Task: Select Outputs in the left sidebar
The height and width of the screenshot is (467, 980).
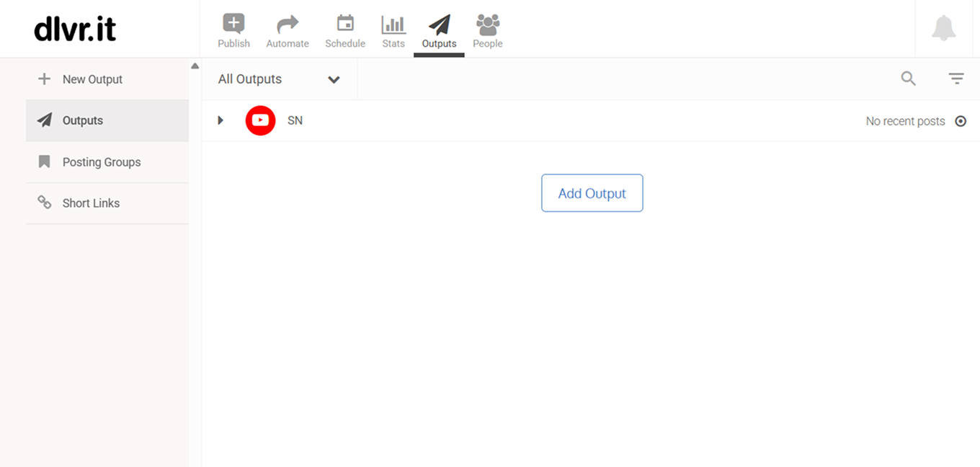Action: pos(83,120)
